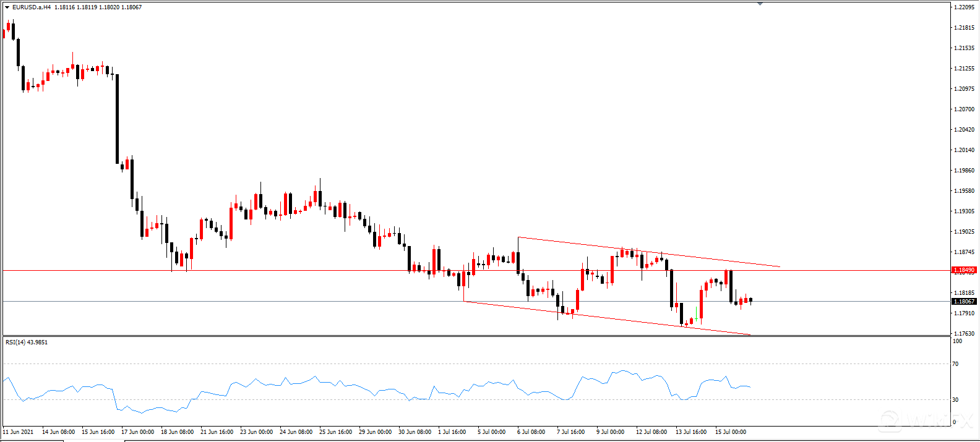Click the red 1.18490 price tag
The image size is (980, 442).
tap(964, 270)
